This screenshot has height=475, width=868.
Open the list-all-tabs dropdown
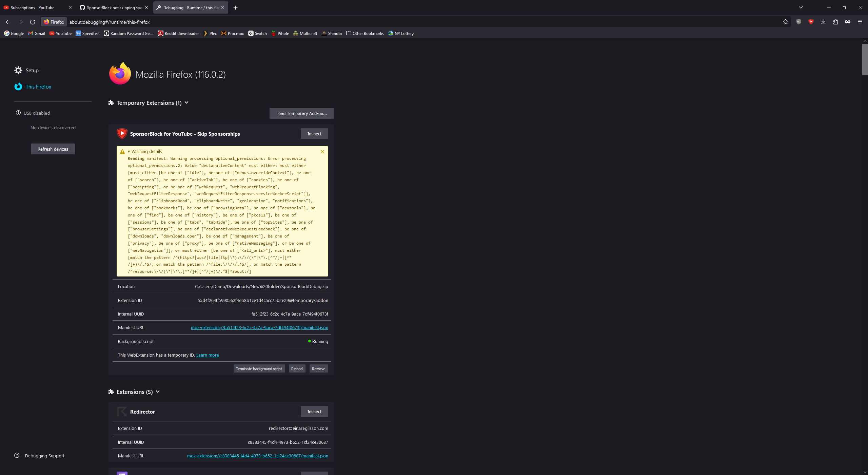(801, 7)
